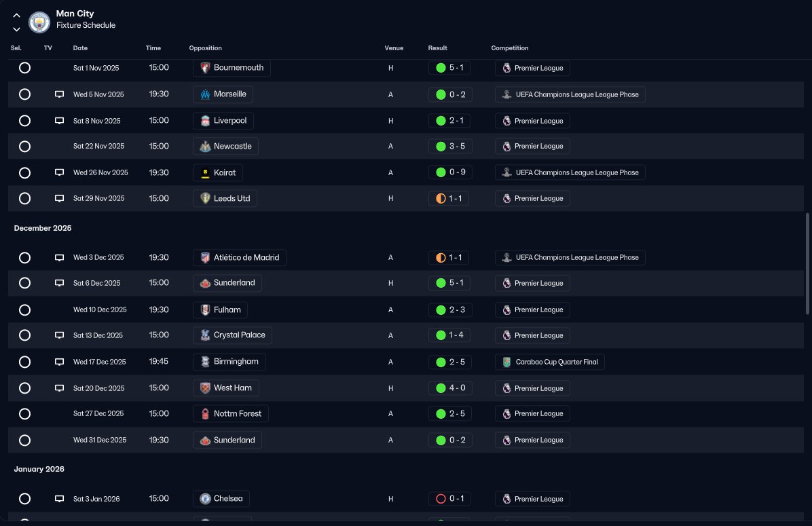Click the TV icon for West Ham fixture

pyautogui.click(x=60, y=388)
